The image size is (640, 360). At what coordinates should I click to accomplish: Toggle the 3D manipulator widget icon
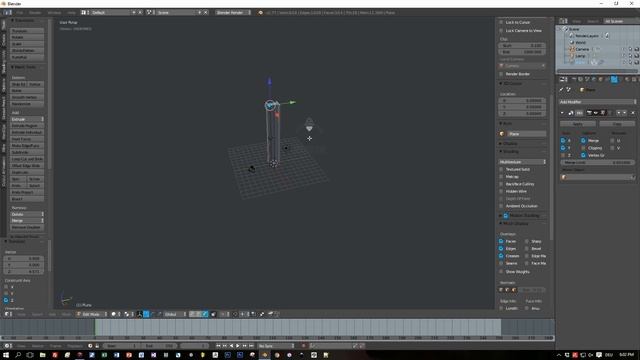pyautogui.click(x=139, y=314)
